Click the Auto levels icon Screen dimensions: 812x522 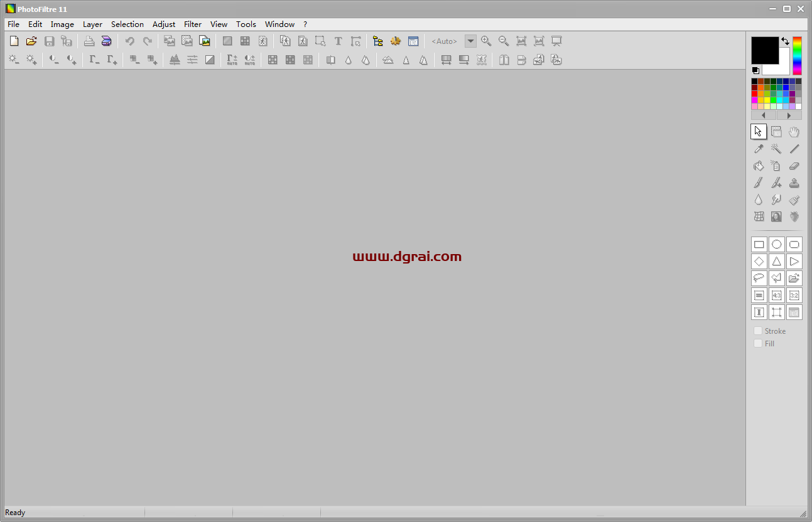tap(232, 60)
